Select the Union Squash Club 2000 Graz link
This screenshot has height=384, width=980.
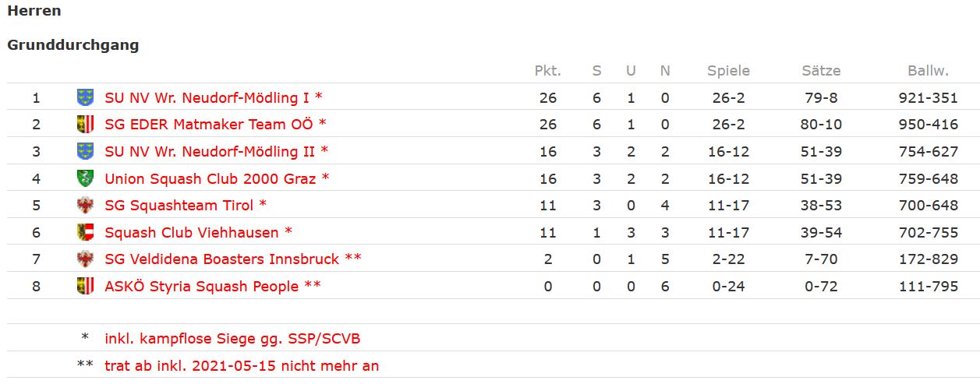pyautogui.click(x=211, y=178)
